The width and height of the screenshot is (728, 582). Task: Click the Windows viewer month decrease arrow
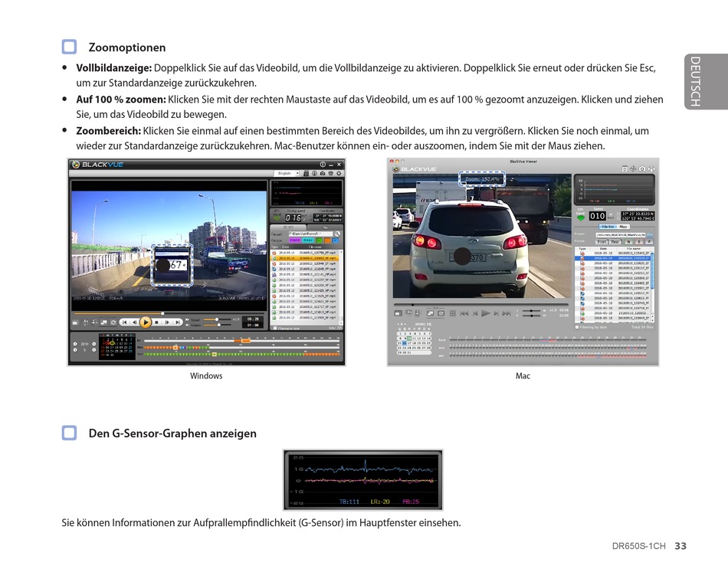click(75, 350)
